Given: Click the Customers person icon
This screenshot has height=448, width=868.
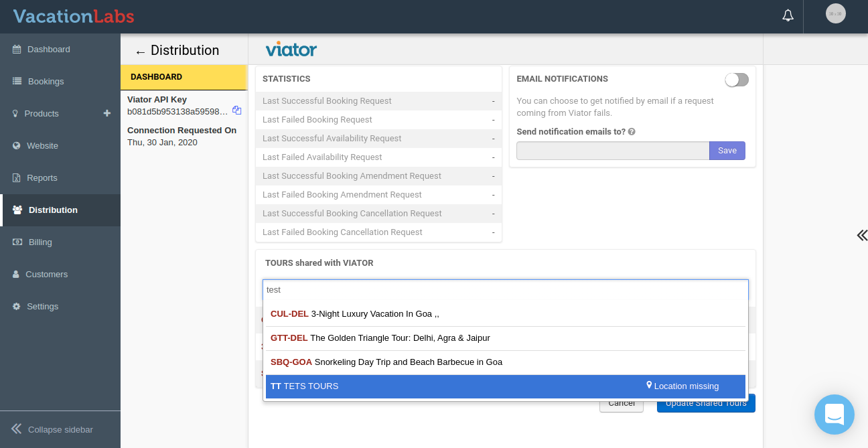Looking at the screenshot, I should 16,274.
